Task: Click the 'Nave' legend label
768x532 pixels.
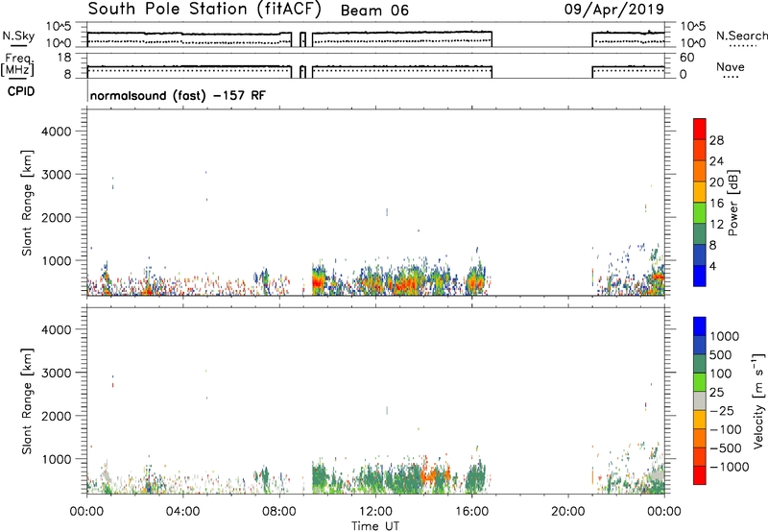Action: coord(731,66)
